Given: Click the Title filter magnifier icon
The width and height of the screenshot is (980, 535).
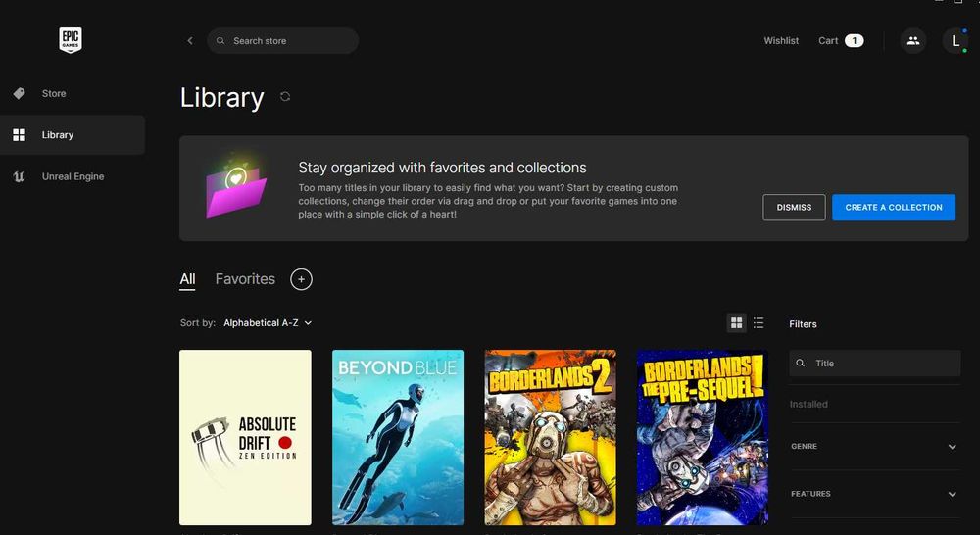Looking at the screenshot, I should click(x=801, y=364).
